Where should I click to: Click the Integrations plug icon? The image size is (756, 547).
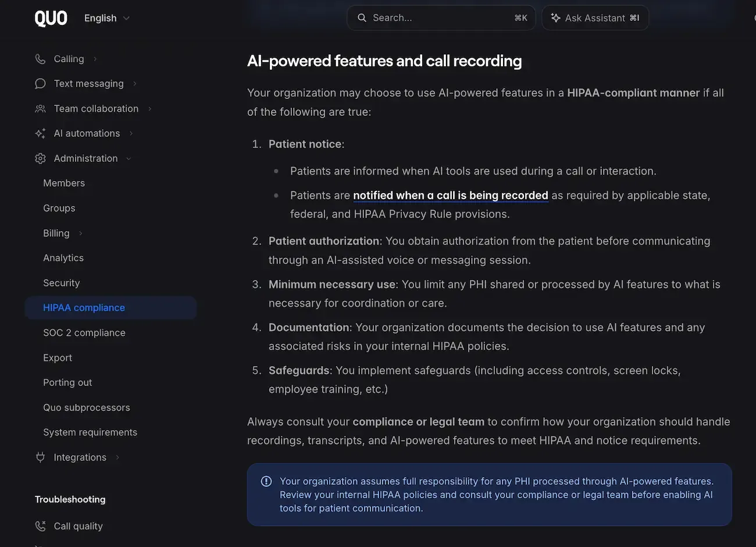40,457
